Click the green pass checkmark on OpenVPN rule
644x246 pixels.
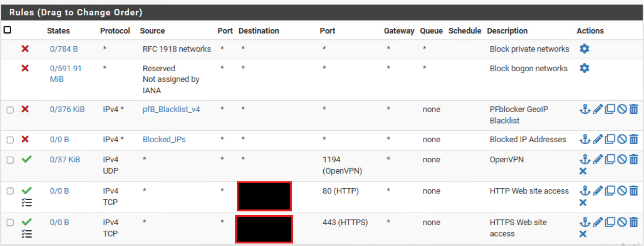pos(26,159)
